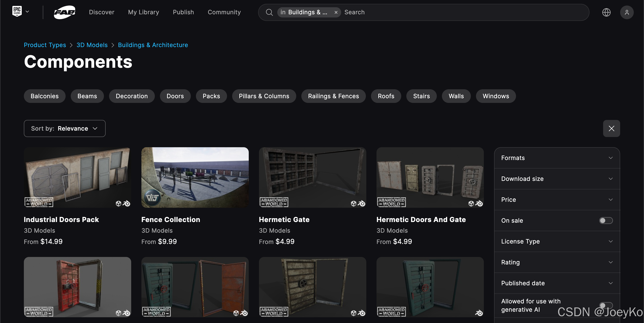Toggle Allowed for use with generative AI
The image size is (644, 323).
[606, 305]
